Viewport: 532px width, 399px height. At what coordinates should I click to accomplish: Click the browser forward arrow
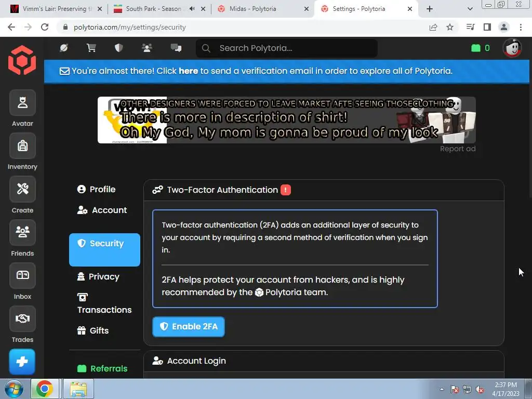[28, 27]
